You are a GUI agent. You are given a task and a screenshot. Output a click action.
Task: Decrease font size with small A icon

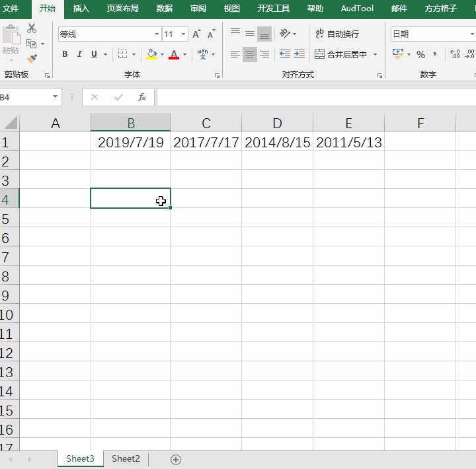point(212,34)
